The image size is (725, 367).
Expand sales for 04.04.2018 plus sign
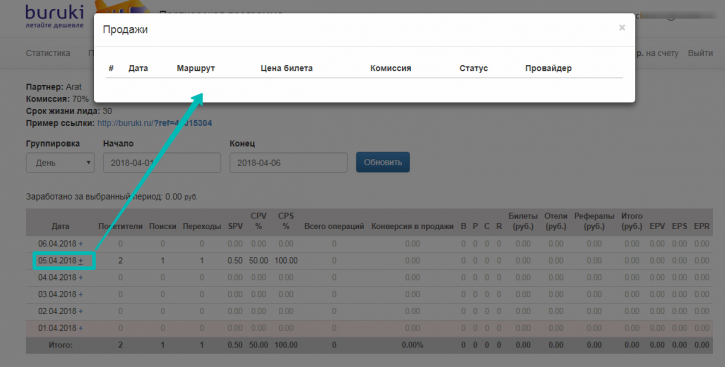pos(81,277)
